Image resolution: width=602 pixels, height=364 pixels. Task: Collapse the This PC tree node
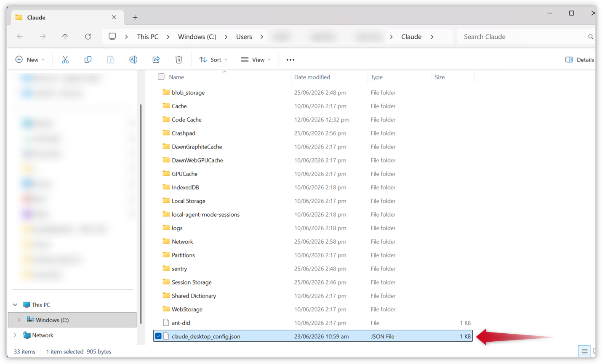click(15, 305)
